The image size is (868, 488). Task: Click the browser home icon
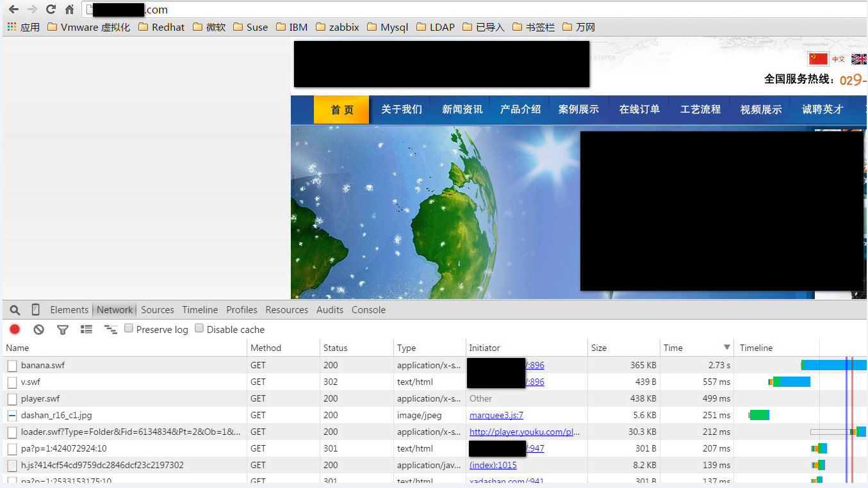[69, 10]
